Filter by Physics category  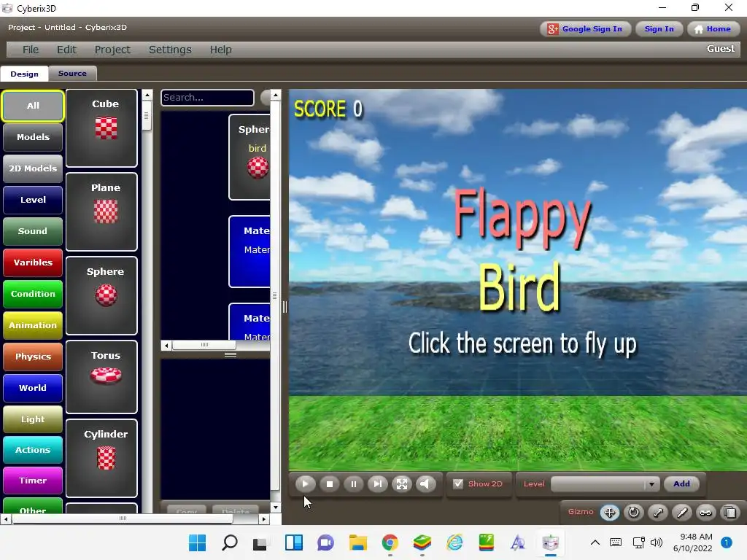click(33, 357)
